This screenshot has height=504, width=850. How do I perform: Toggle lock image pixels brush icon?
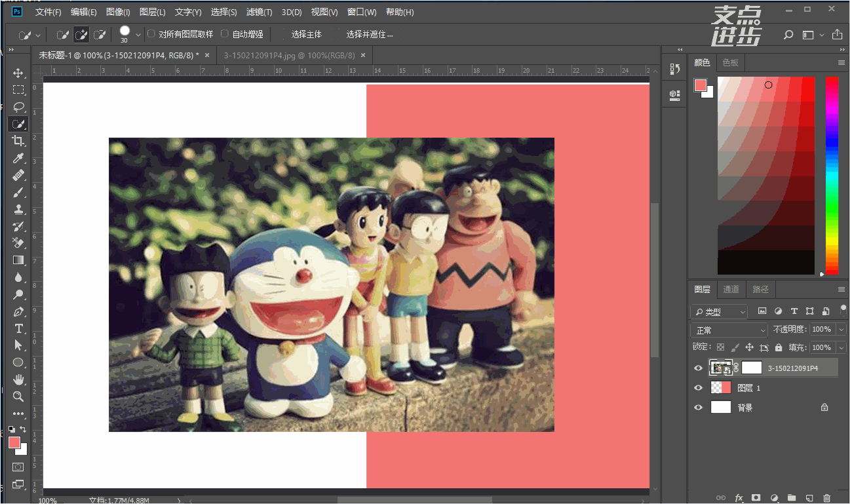point(735,347)
